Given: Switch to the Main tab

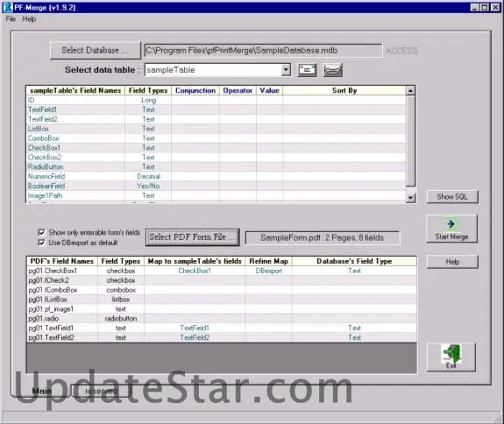Looking at the screenshot, I should point(42,391).
